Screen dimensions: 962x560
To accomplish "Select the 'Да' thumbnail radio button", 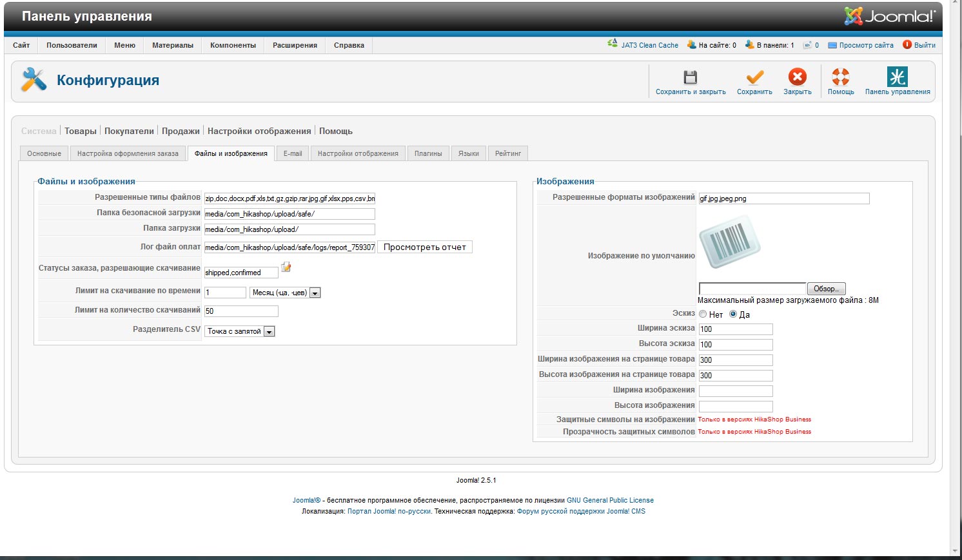I will [733, 314].
